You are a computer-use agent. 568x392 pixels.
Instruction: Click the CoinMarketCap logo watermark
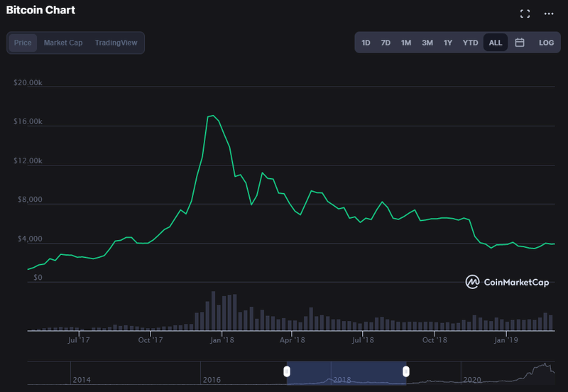507,282
